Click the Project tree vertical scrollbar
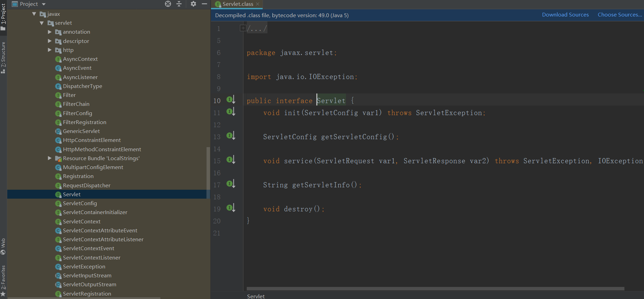This screenshot has height=299, width=644. (x=208, y=173)
